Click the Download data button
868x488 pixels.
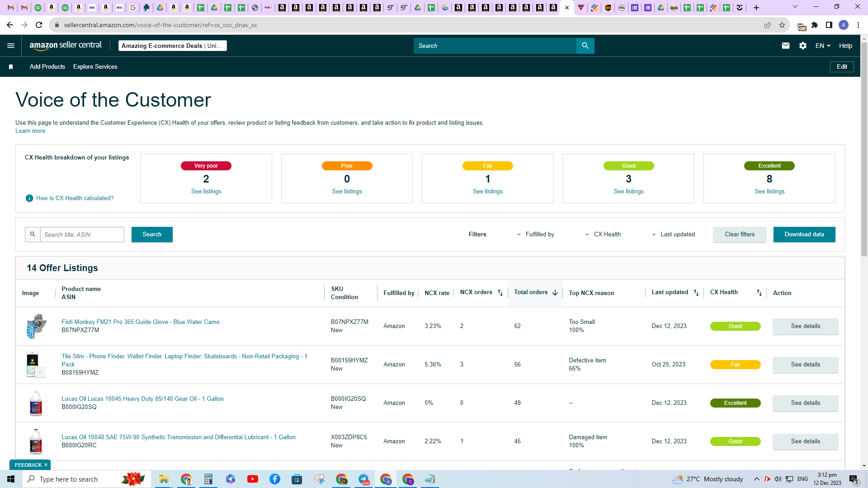(x=804, y=235)
